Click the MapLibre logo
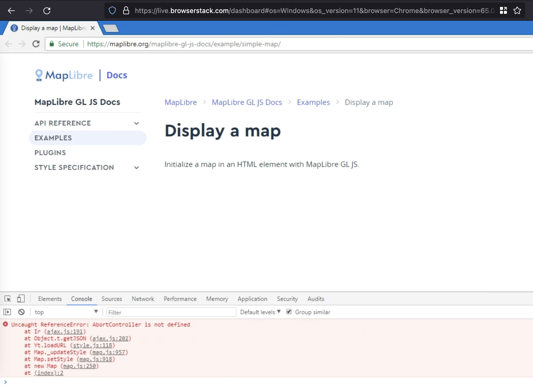Image resolution: width=533 pixels, height=392 pixels. [x=64, y=75]
